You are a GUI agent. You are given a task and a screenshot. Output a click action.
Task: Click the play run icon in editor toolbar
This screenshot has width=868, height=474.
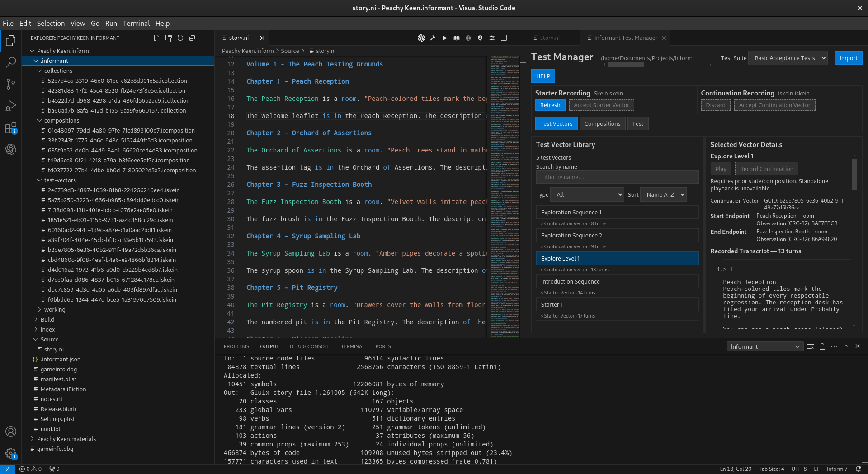click(445, 38)
